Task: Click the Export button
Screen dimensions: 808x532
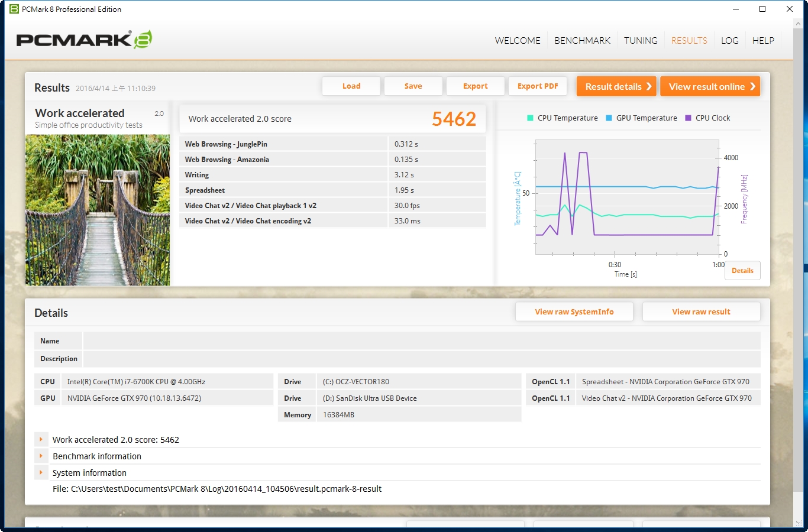Action: click(475, 86)
